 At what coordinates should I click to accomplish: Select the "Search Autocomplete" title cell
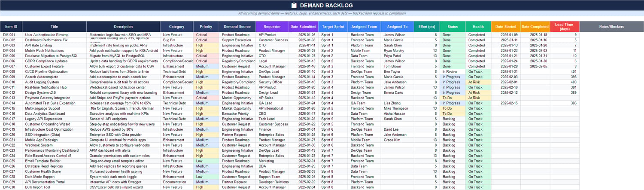55,77
